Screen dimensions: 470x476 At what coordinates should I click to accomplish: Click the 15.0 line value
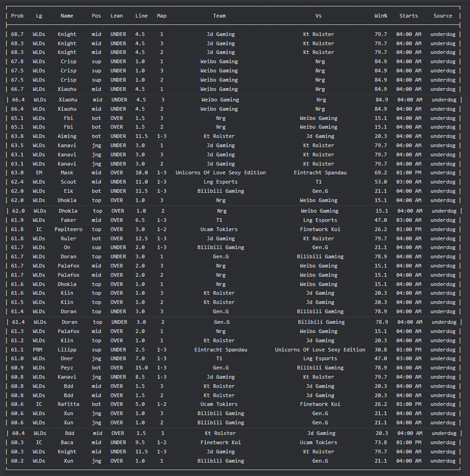[142, 368]
